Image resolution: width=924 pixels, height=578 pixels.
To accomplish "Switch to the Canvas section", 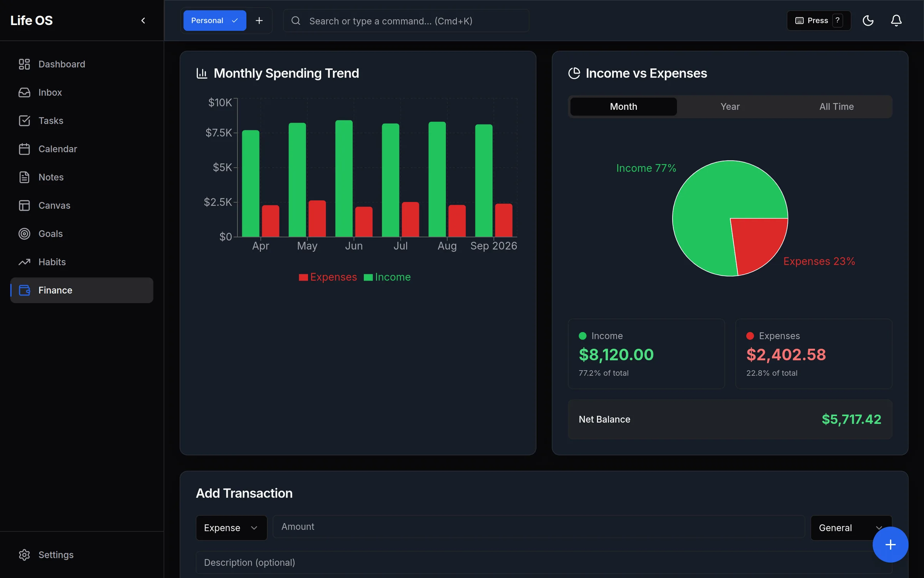I will 82,205.
